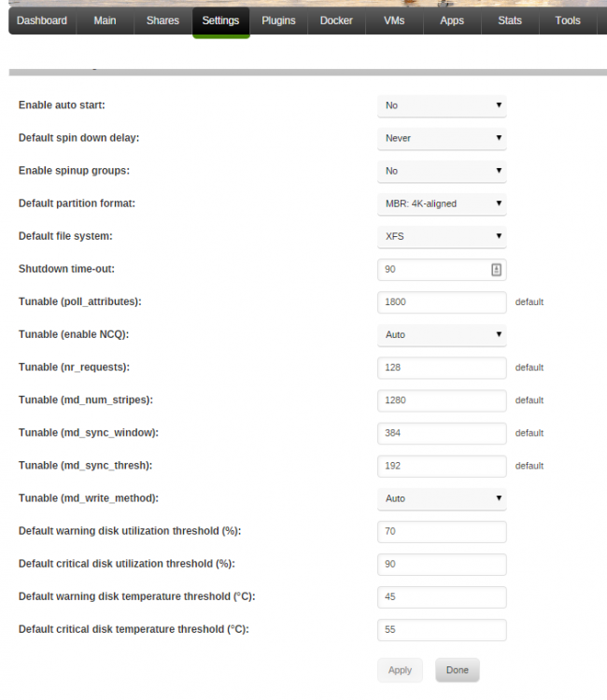The height and width of the screenshot is (700, 607).
Task: Click the 'Shutdown time-out:' label
Action: pyautogui.click(x=66, y=269)
